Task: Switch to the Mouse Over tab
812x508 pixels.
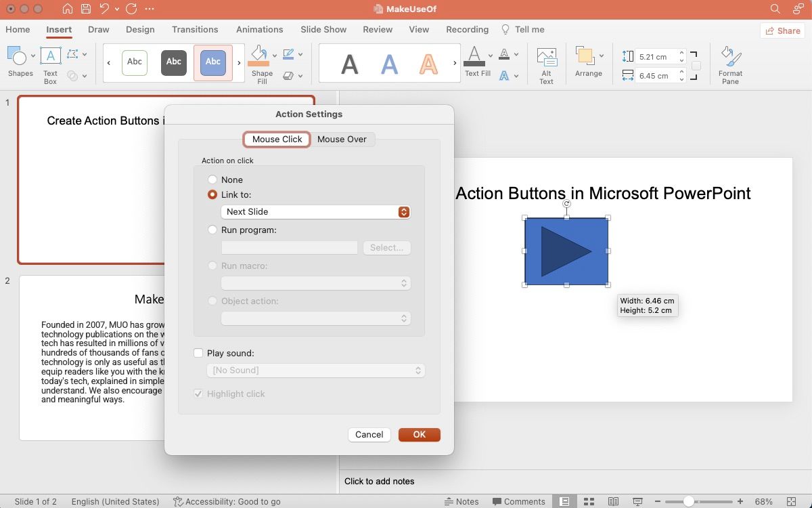Action: 343,139
